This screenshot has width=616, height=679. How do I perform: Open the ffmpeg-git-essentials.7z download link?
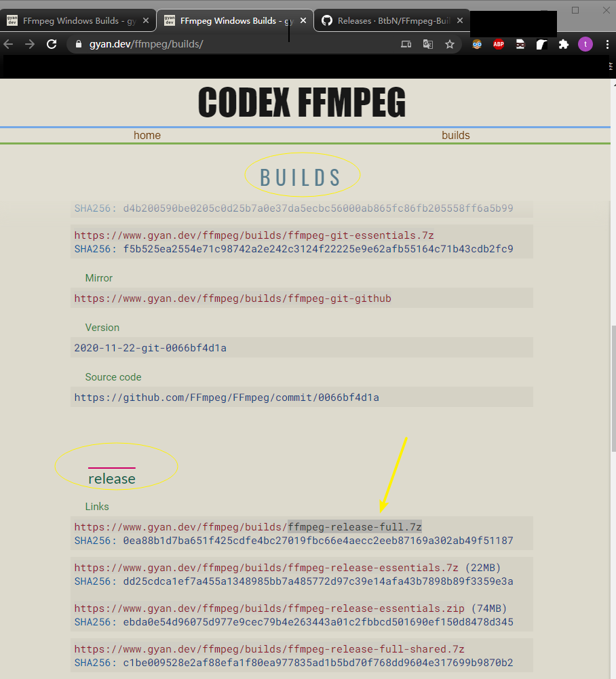(x=254, y=235)
